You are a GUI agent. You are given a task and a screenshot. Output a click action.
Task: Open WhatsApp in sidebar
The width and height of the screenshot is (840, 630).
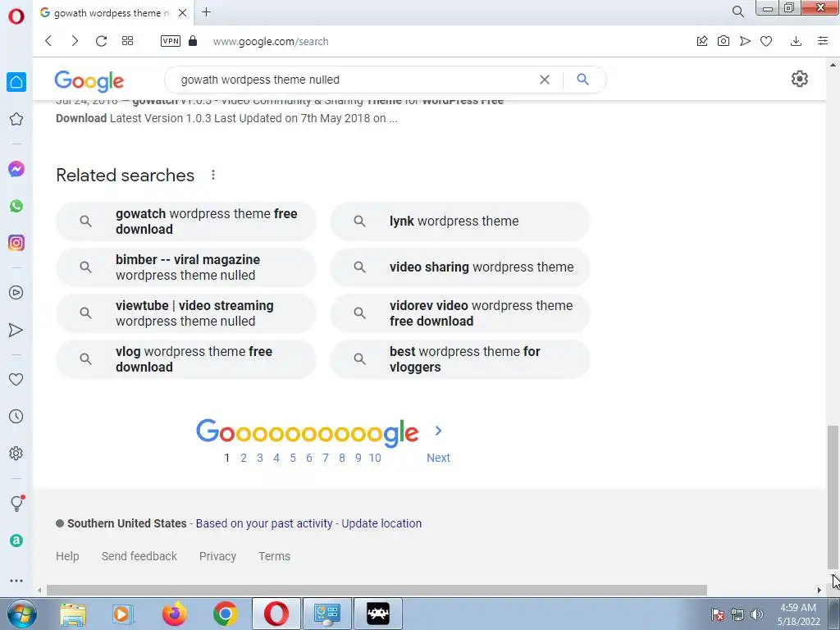[16, 206]
